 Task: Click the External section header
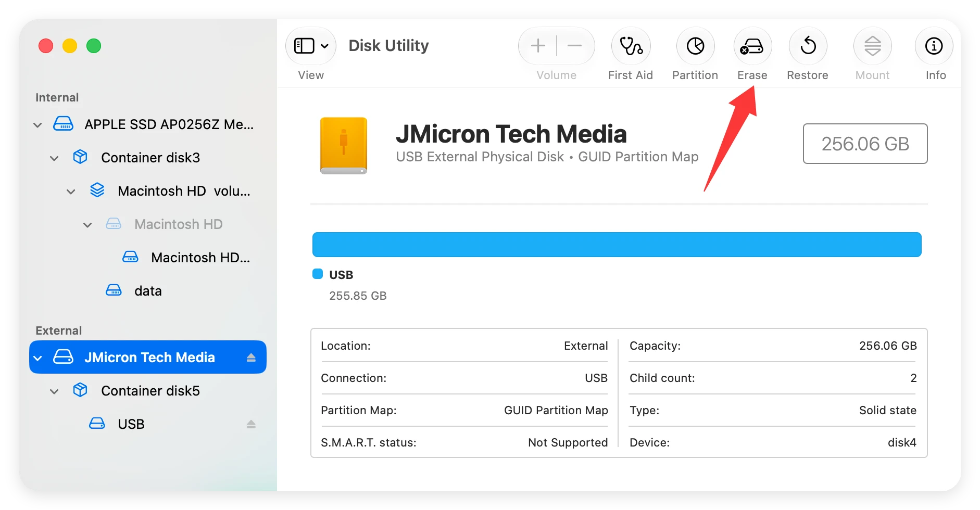(59, 330)
